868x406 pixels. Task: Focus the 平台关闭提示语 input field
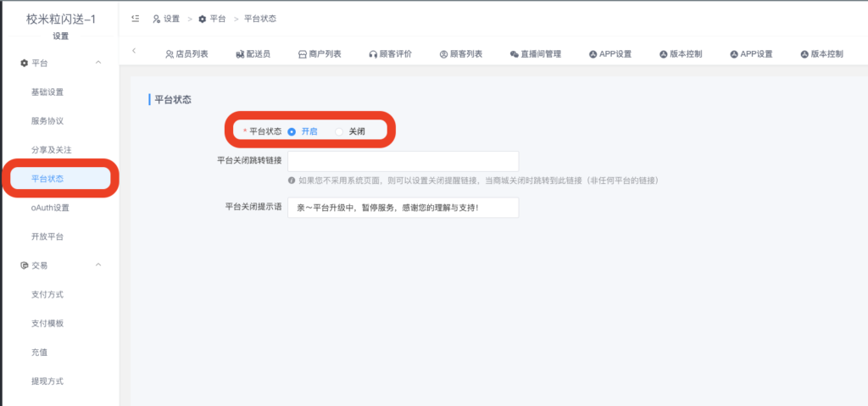403,208
